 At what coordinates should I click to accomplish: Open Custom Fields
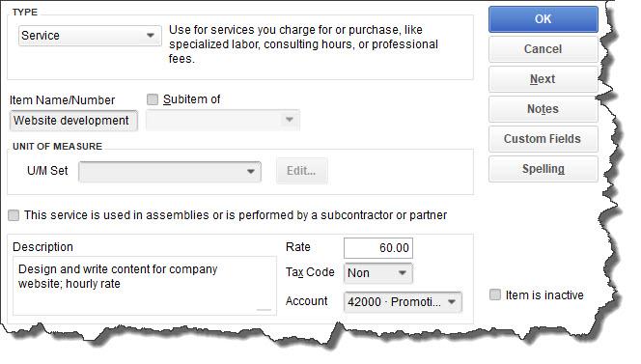tap(543, 139)
